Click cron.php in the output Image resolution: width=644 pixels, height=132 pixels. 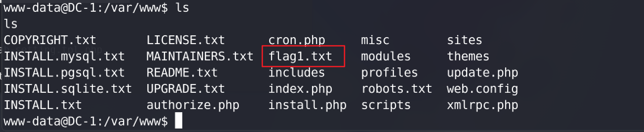coord(297,41)
